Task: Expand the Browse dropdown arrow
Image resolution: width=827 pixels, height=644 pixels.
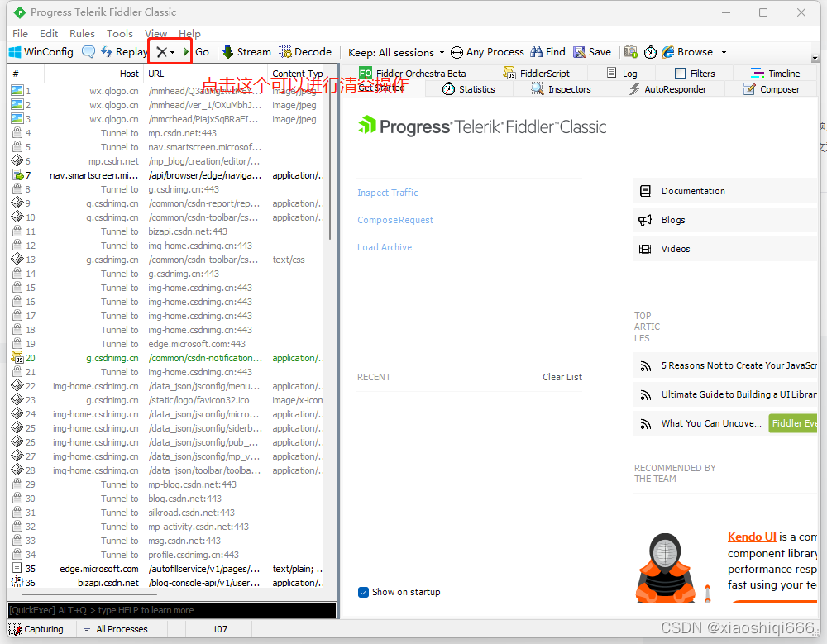Action: 724,52
